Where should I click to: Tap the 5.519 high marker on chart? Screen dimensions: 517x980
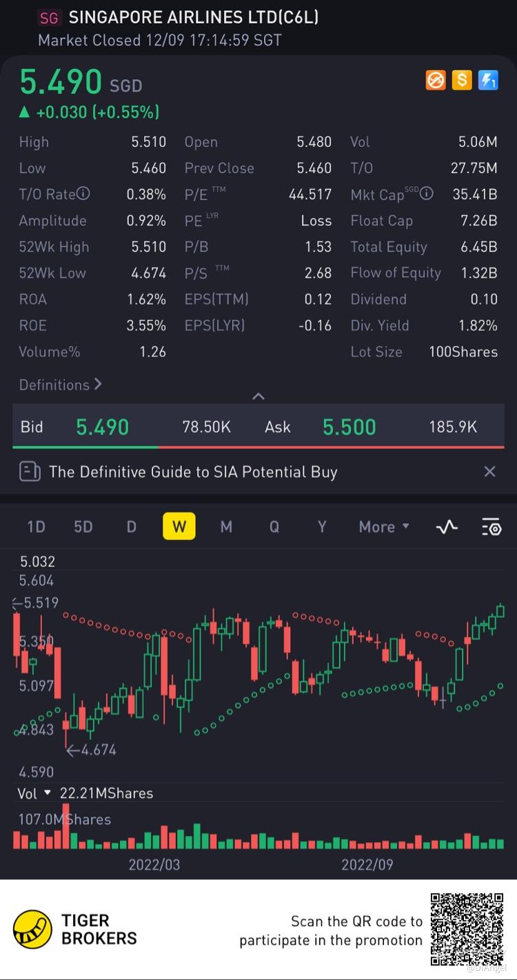tap(35, 603)
